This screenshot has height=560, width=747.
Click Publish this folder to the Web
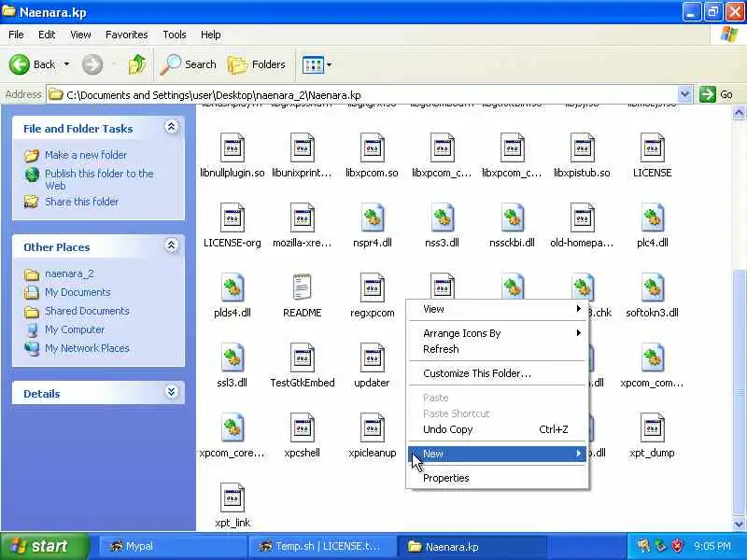99,179
